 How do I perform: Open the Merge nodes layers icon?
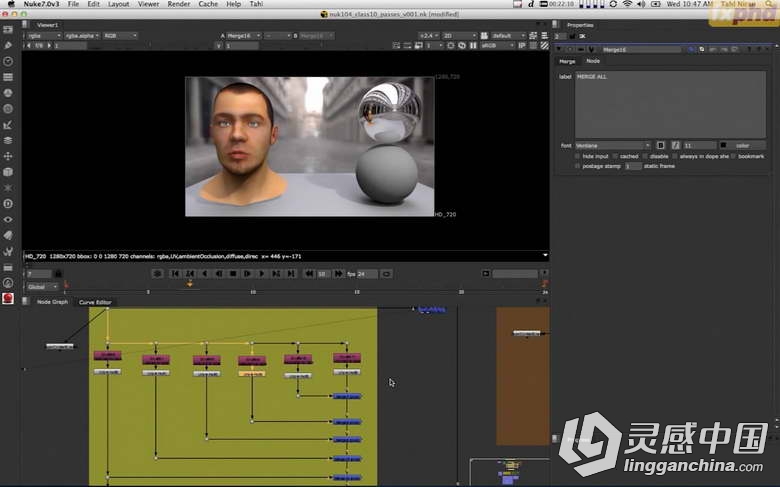tap(8, 140)
